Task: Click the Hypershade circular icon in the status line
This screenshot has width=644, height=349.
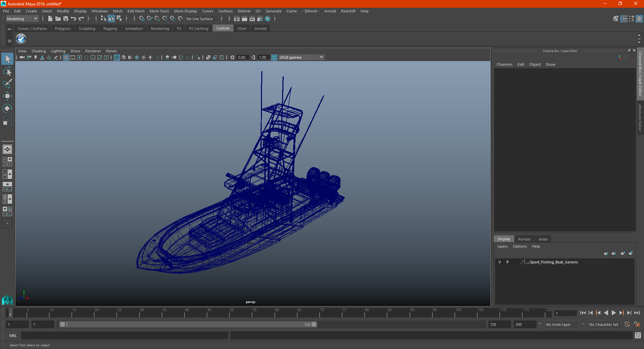Action: click(268, 19)
